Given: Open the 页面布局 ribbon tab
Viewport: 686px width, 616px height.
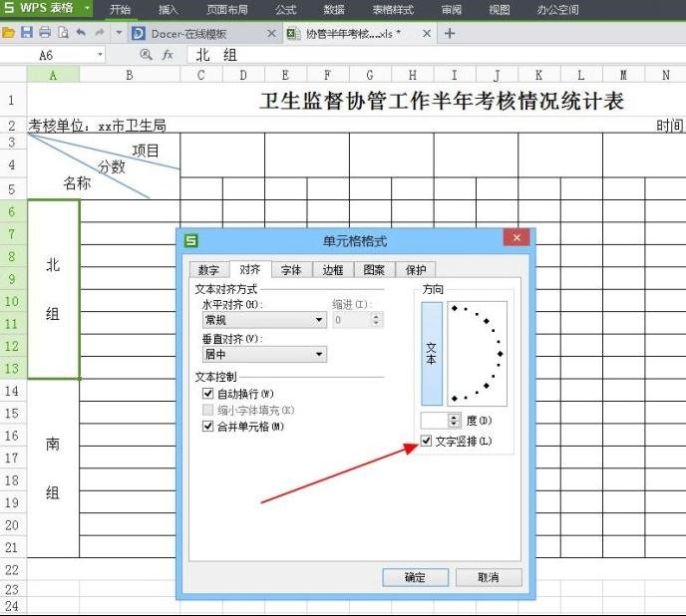Looking at the screenshot, I should coord(227,10).
